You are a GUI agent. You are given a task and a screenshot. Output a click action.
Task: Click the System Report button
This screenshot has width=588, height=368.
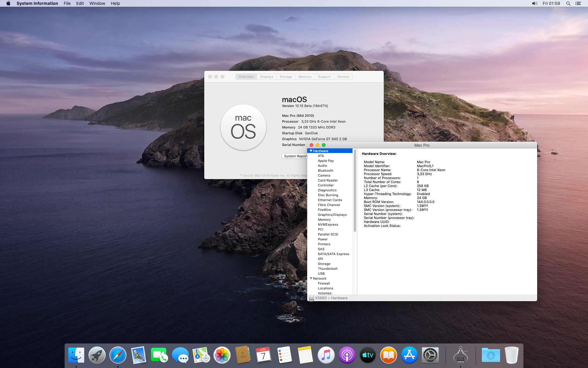click(295, 156)
